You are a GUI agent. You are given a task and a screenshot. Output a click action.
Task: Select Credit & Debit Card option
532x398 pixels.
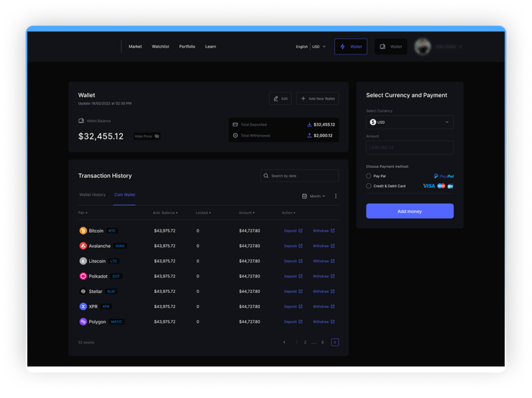(x=369, y=186)
